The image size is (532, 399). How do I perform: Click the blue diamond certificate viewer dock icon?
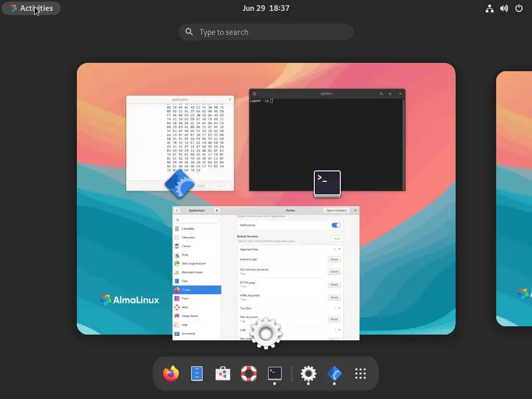(x=334, y=374)
